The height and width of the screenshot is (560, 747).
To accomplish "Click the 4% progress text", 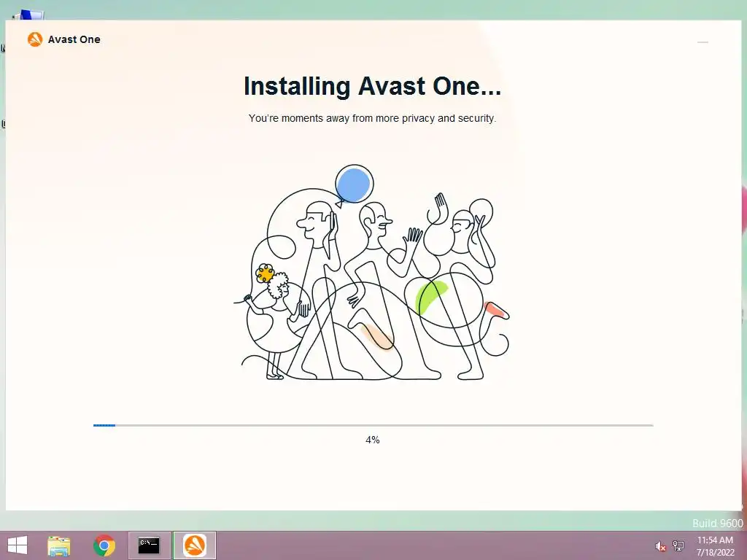I will tap(373, 440).
